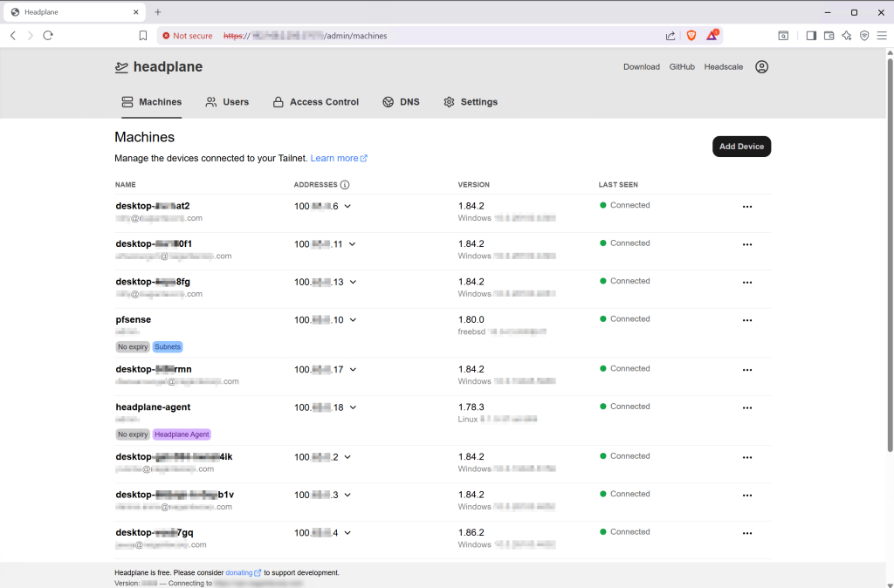Go back with the browser back arrow
This screenshot has width=894, height=588.
pos(13,35)
